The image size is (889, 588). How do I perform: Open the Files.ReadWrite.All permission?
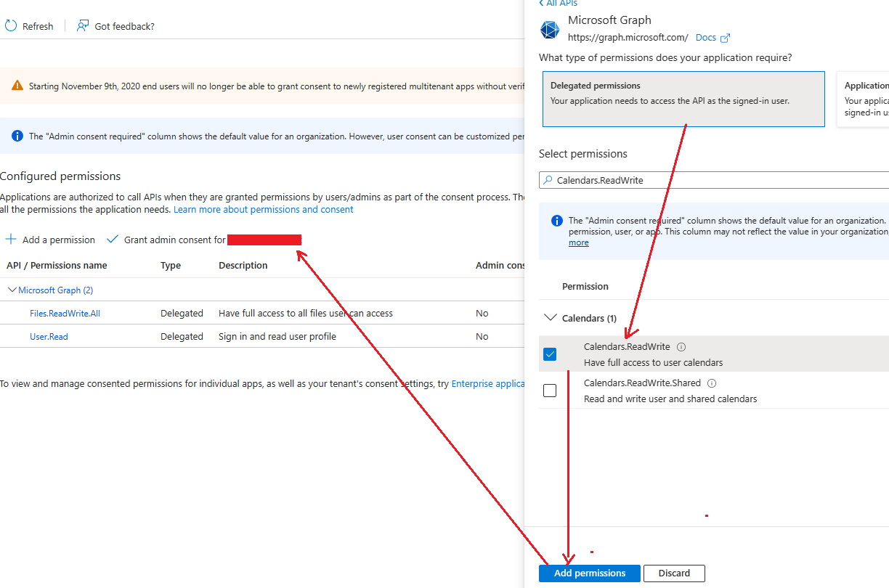[x=65, y=314]
